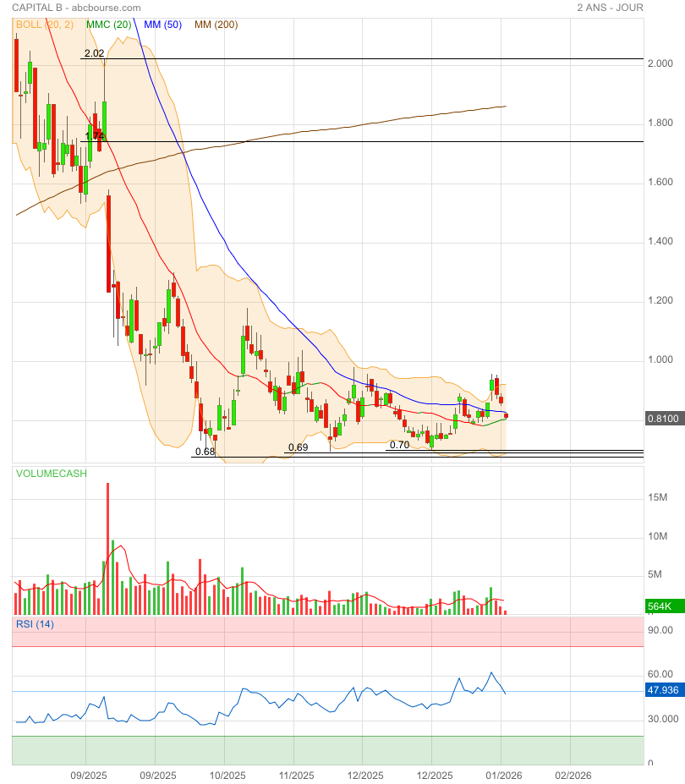Screen dimensions: 685x784
Task: Click the blue MM (50) legend label
Action: (x=162, y=25)
